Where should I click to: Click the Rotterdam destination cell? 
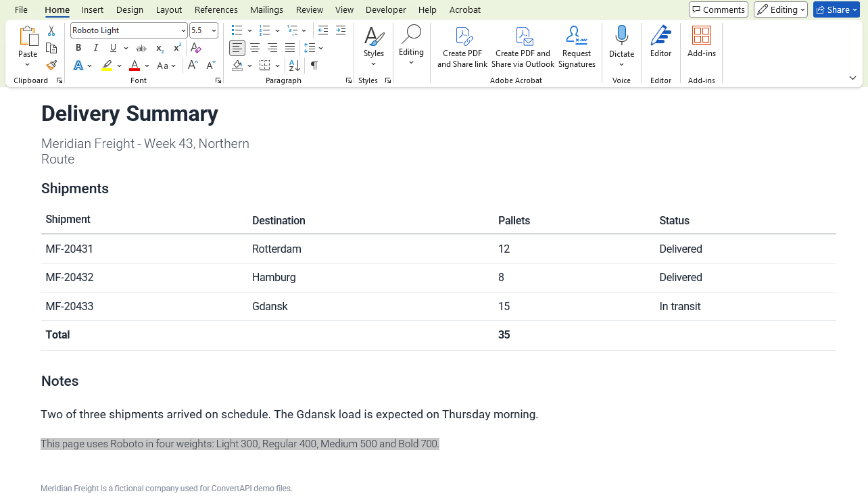(x=276, y=249)
